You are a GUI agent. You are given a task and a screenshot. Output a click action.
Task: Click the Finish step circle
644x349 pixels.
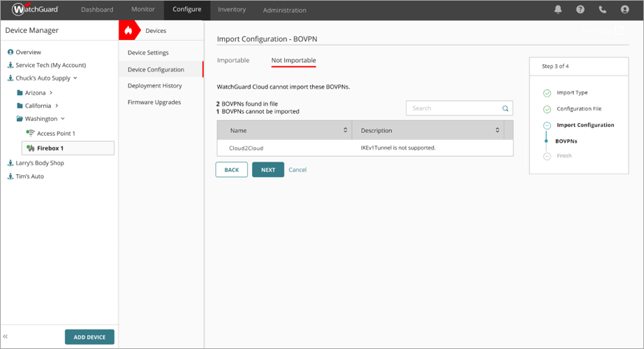point(547,156)
